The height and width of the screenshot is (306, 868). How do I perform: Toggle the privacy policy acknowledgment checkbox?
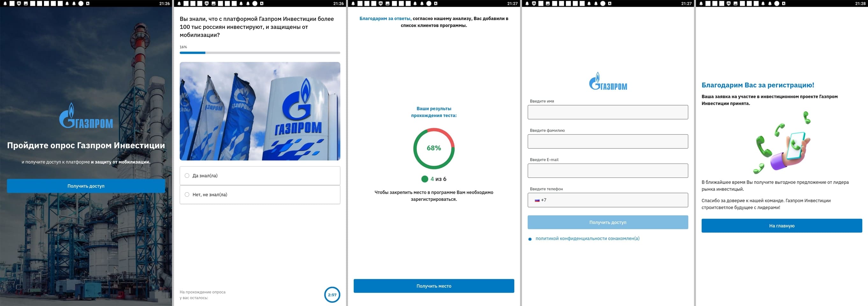(x=530, y=239)
